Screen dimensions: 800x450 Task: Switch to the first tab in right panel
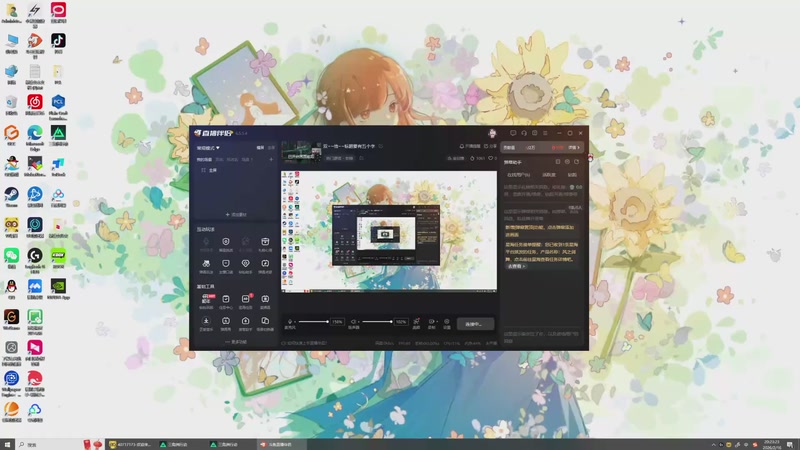coord(509,147)
